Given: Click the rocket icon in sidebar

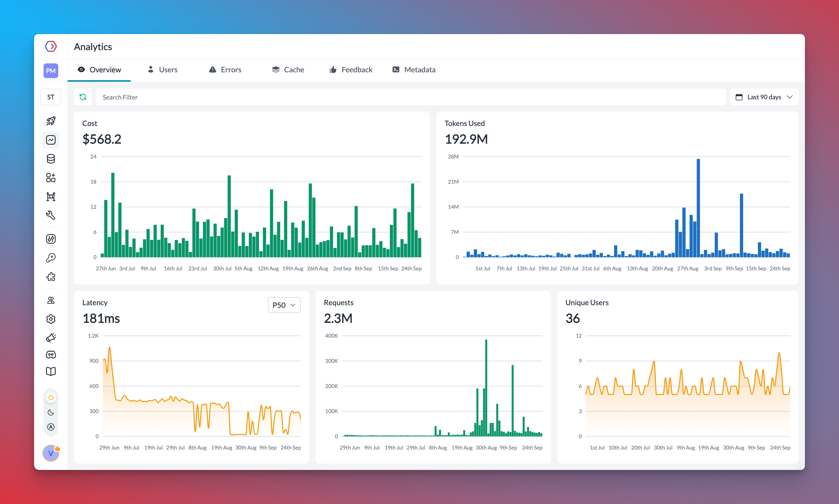Looking at the screenshot, I should (51, 121).
